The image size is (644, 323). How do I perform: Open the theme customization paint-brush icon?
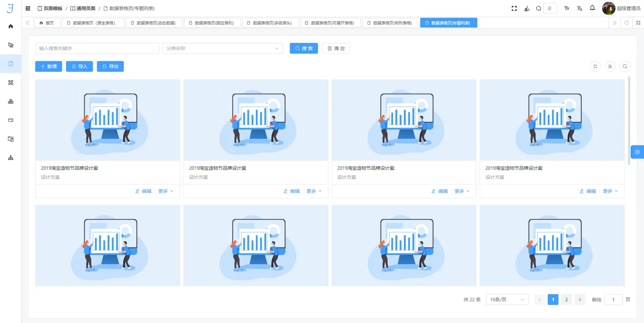[527, 8]
